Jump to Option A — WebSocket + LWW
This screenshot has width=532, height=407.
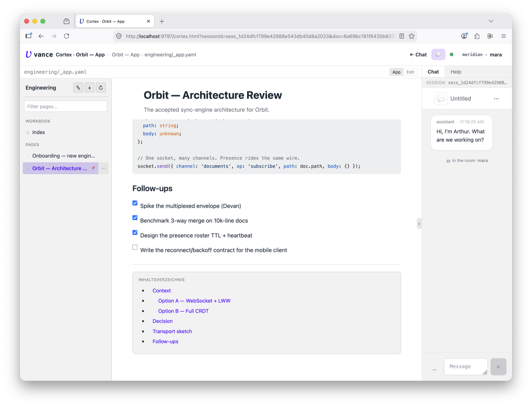pos(194,301)
